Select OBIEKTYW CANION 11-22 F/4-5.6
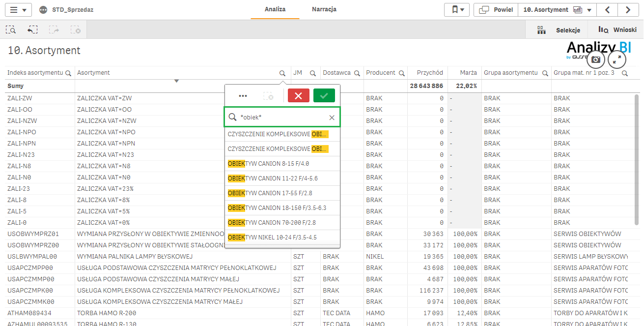The image size is (644, 326). pos(282,178)
